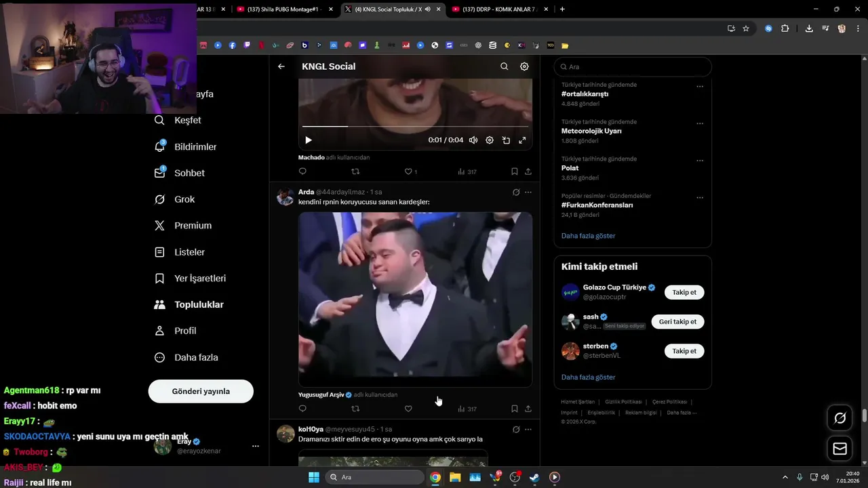This screenshot has height=488, width=868.
Task: Open a new browser tab
Action: (562, 9)
